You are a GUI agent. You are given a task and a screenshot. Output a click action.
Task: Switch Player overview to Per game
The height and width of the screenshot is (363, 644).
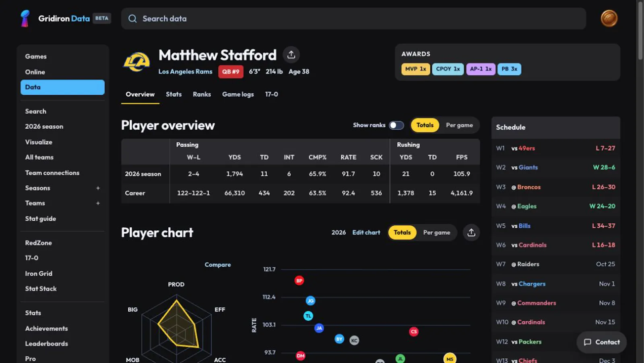tap(459, 125)
